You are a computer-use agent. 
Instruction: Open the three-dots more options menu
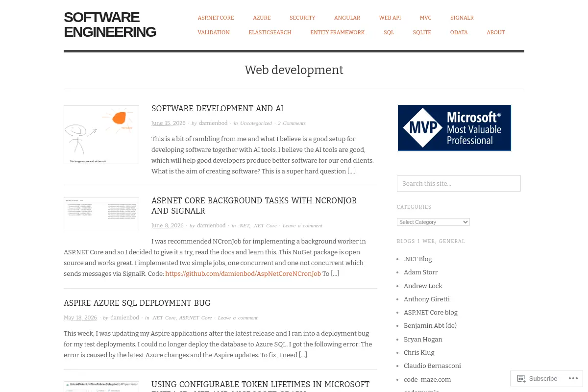(572, 379)
